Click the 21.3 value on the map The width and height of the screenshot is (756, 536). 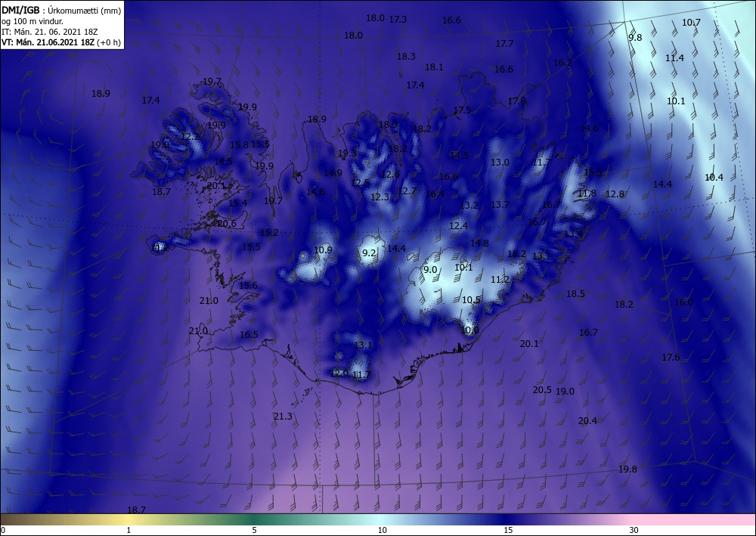(283, 416)
